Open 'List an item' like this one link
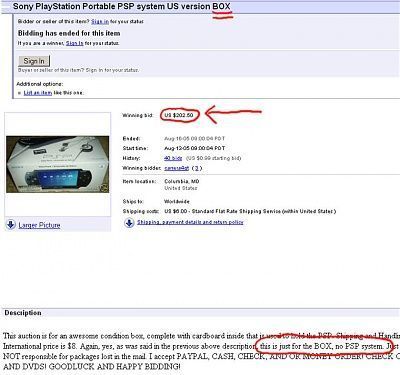The image size is (400, 375). pos(38,93)
